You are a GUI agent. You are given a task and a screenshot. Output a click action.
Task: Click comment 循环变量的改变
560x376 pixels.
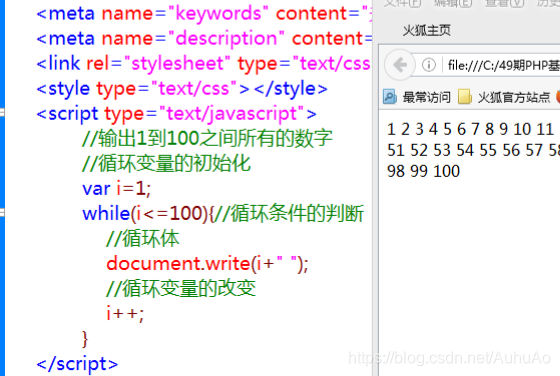(x=181, y=289)
